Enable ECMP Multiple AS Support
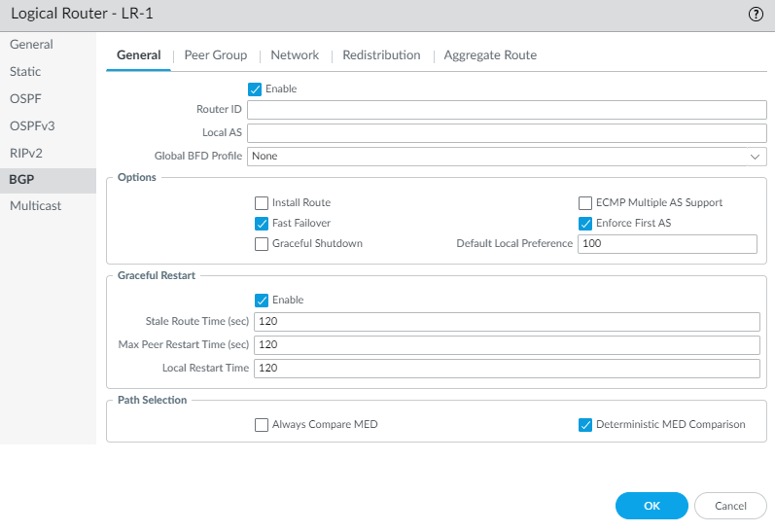The image size is (775, 532). click(x=585, y=203)
